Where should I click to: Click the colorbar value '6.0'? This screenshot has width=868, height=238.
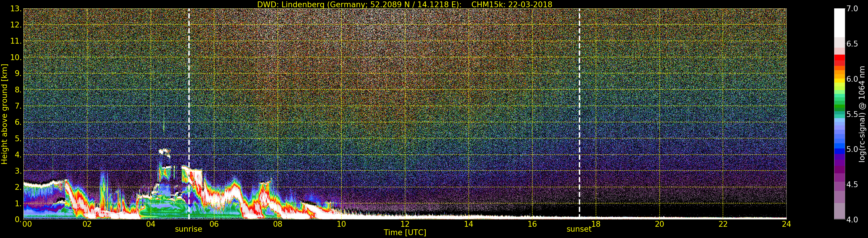[852, 79]
